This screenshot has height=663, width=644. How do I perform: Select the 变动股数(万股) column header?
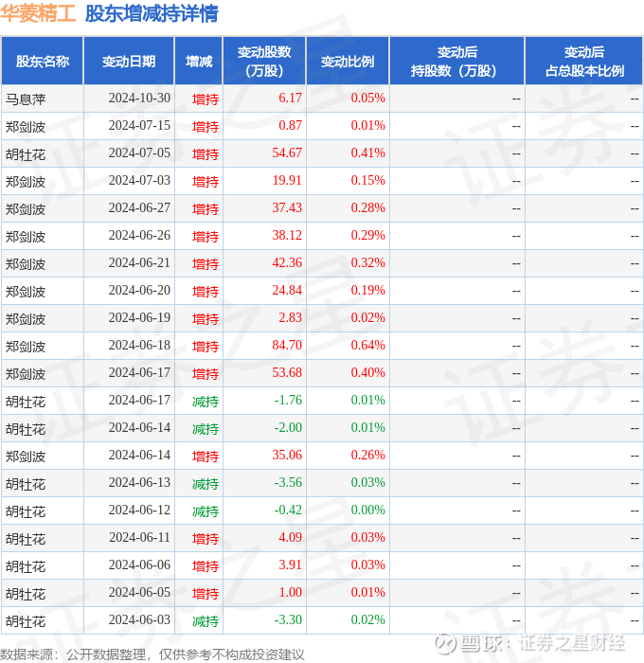pos(264,62)
